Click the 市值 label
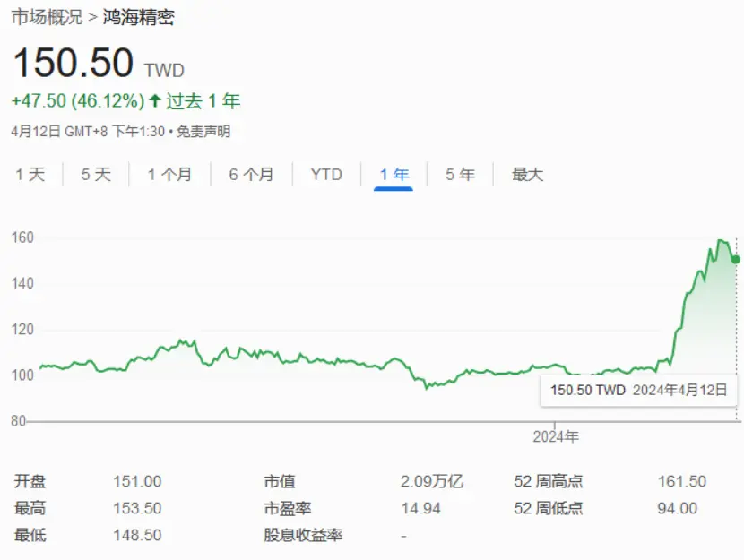The image size is (744, 560). pyautogui.click(x=280, y=482)
